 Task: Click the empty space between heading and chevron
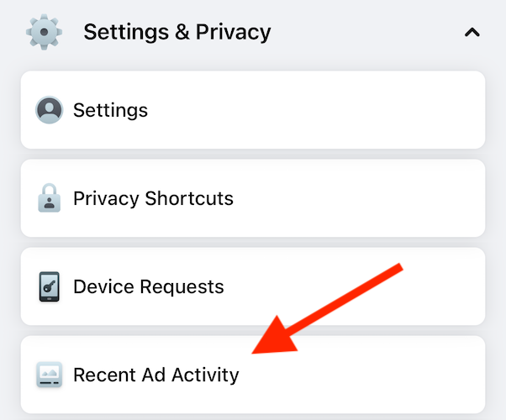coord(370,33)
